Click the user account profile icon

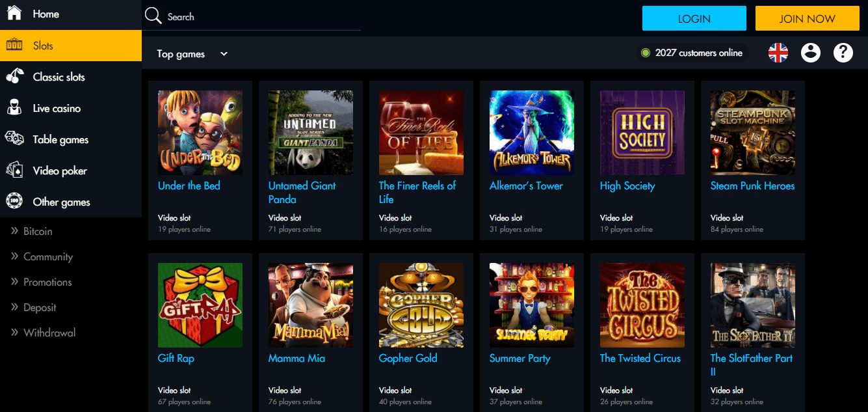point(811,53)
